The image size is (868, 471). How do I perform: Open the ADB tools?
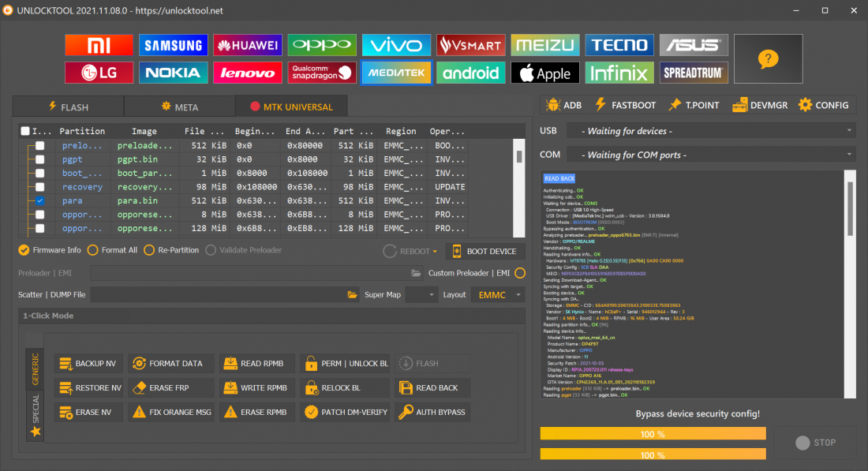pos(564,105)
